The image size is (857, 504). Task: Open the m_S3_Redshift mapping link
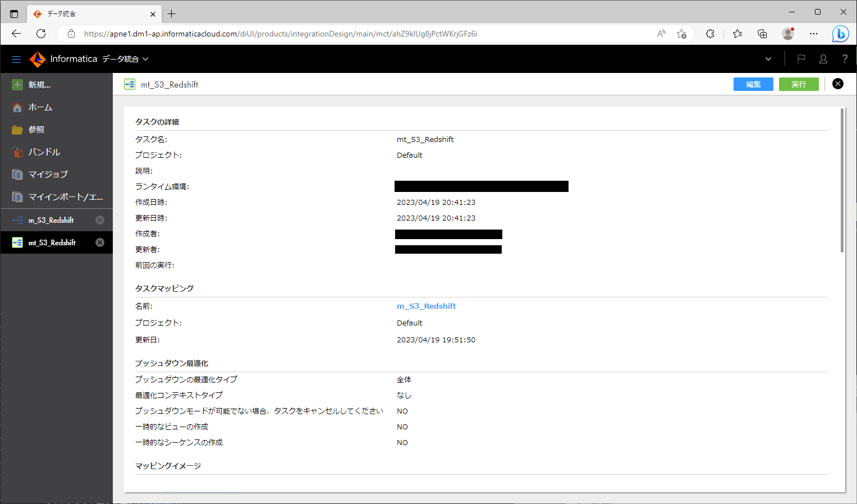(x=426, y=306)
